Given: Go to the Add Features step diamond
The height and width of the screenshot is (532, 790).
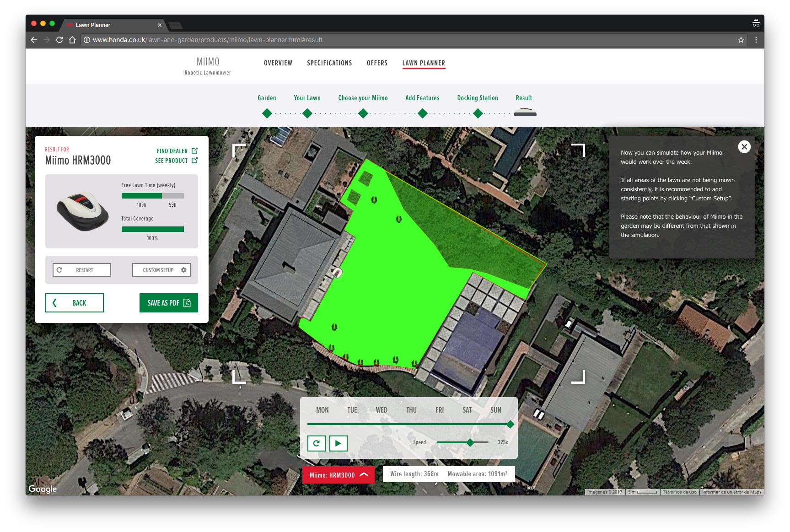Looking at the screenshot, I should (423, 113).
